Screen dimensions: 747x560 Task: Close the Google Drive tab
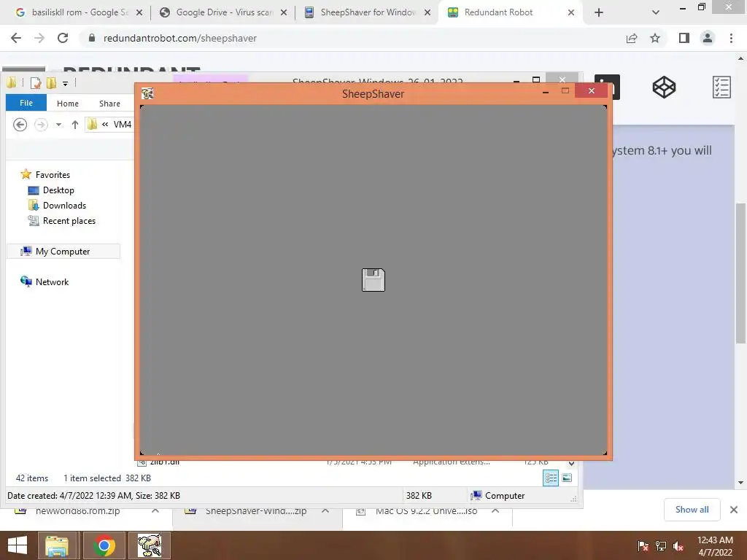[284, 12]
